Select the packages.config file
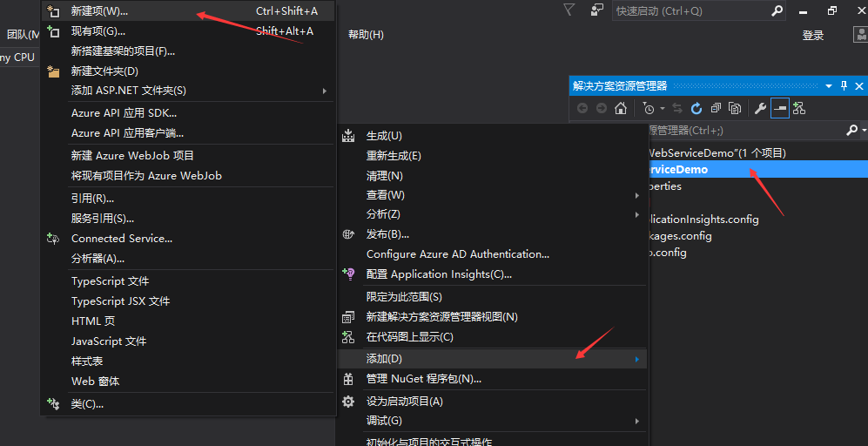 click(679, 236)
